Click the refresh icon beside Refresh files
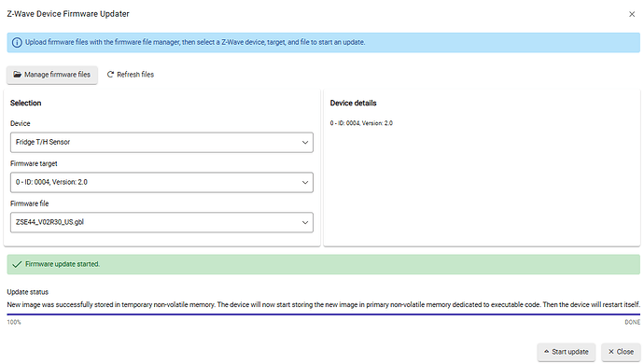The width and height of the screenshot is (644, 364). (110, 75)
